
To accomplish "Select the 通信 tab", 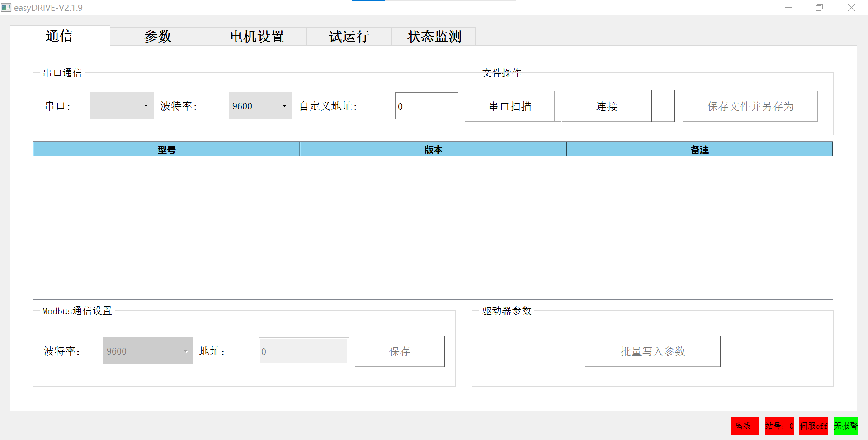I will pyautogui.click(x=60, y=36).
